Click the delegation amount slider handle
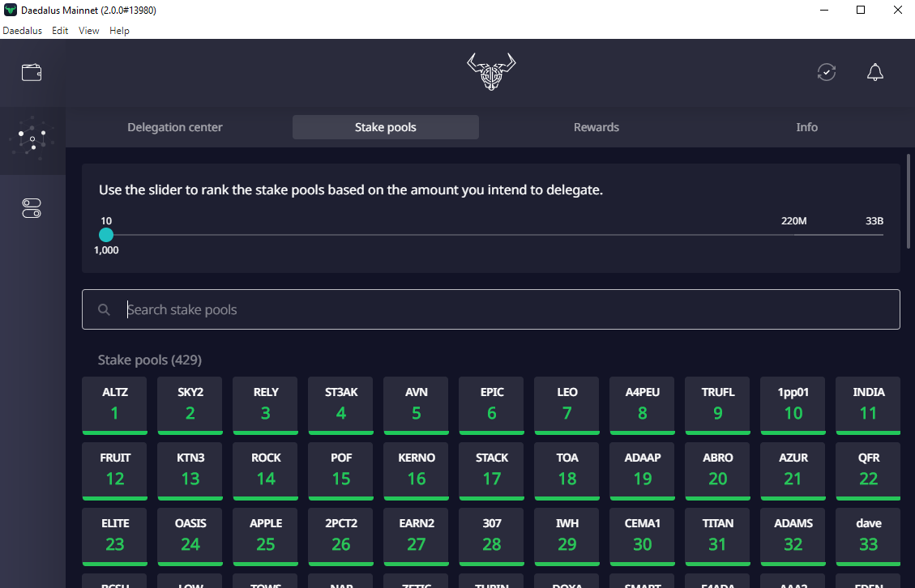The height and width of the screenshot is (588, 915). tap(106, 235)
